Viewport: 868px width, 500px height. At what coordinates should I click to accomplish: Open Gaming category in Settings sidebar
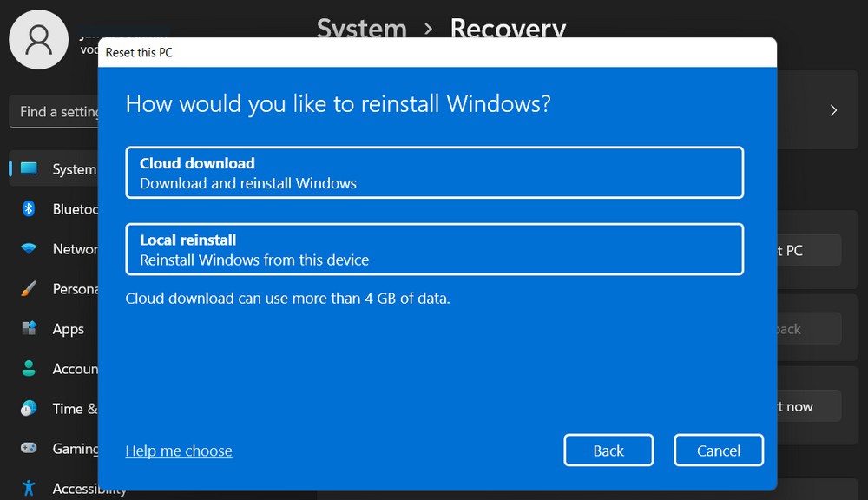coord(54,449)
